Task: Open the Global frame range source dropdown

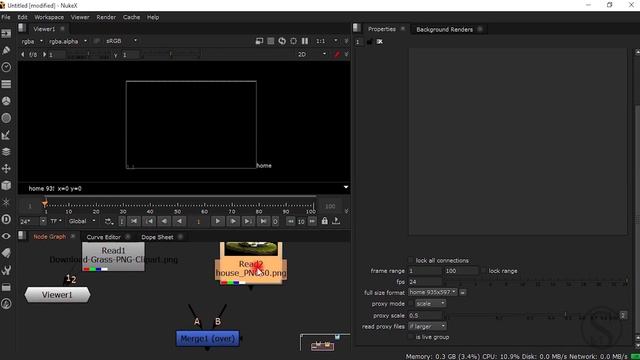Action: (x=82, y=221)
